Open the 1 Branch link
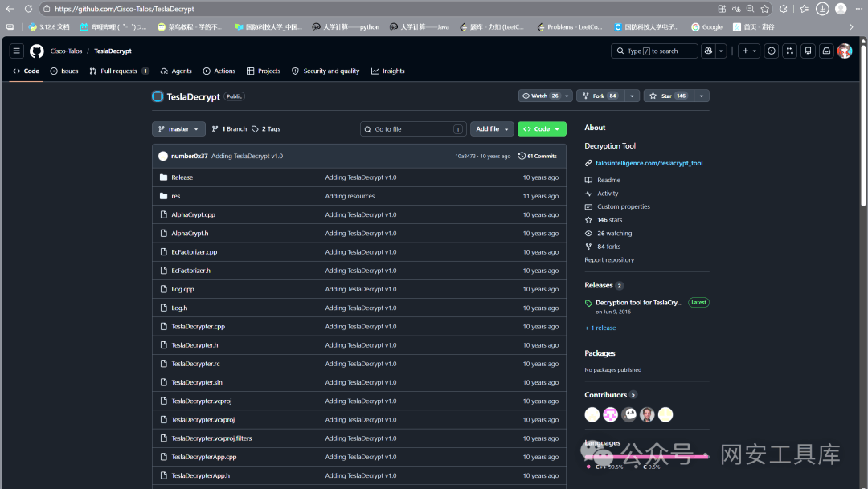Screen dimensions: 868x489 [x=229, y=129]
